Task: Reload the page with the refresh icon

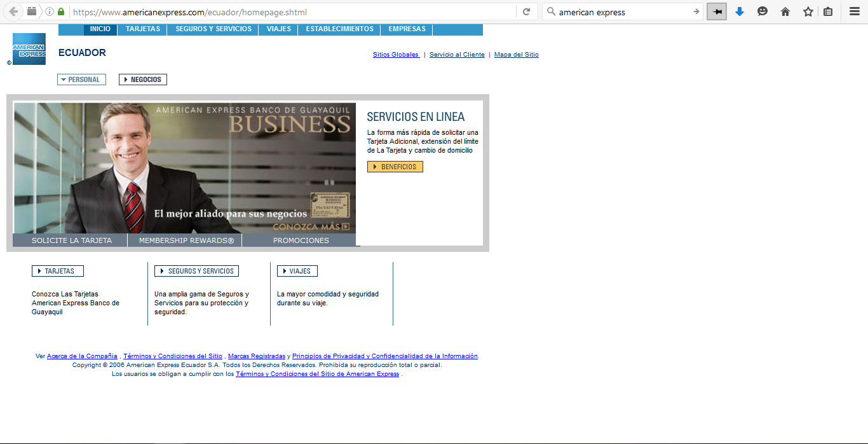Action: tap(526, 11)
